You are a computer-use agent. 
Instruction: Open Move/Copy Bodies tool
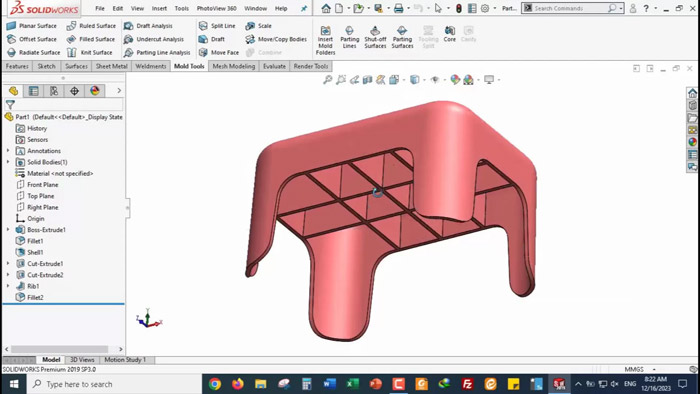point(276,39)
